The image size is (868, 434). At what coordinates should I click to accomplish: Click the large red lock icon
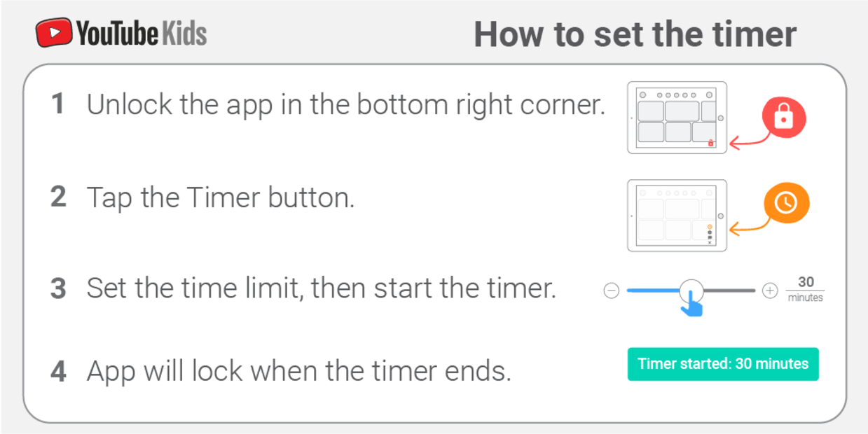(x=783, y=119)
